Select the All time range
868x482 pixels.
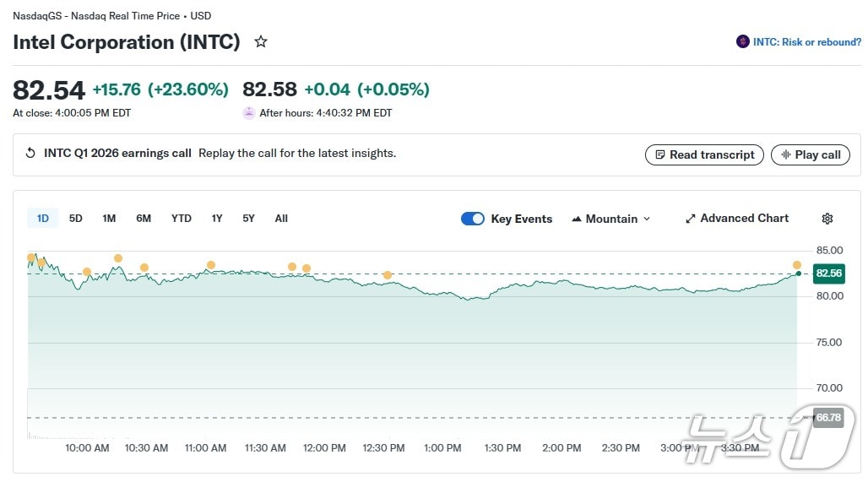coord(281,219)
